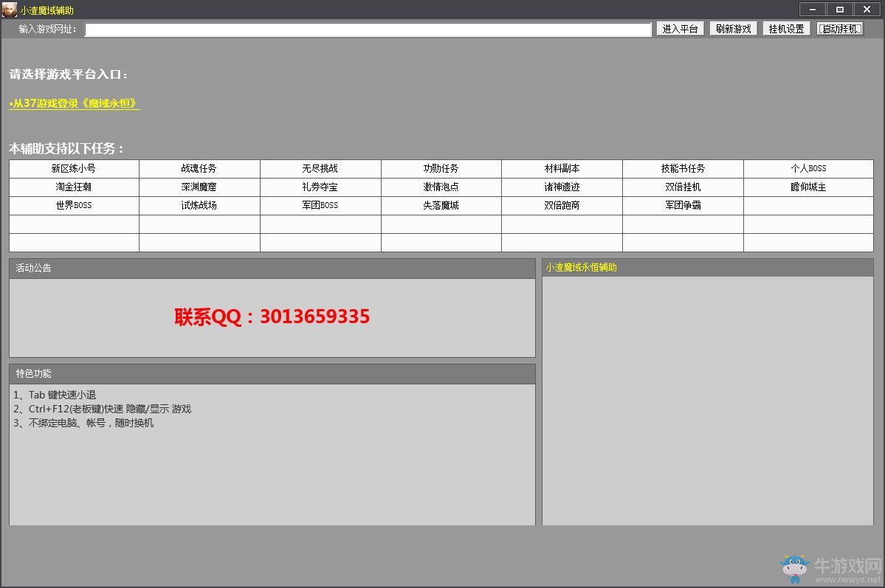Select the 功勋任务 task cell
This screenshot has width=885, height=588.
coord(441,169)
